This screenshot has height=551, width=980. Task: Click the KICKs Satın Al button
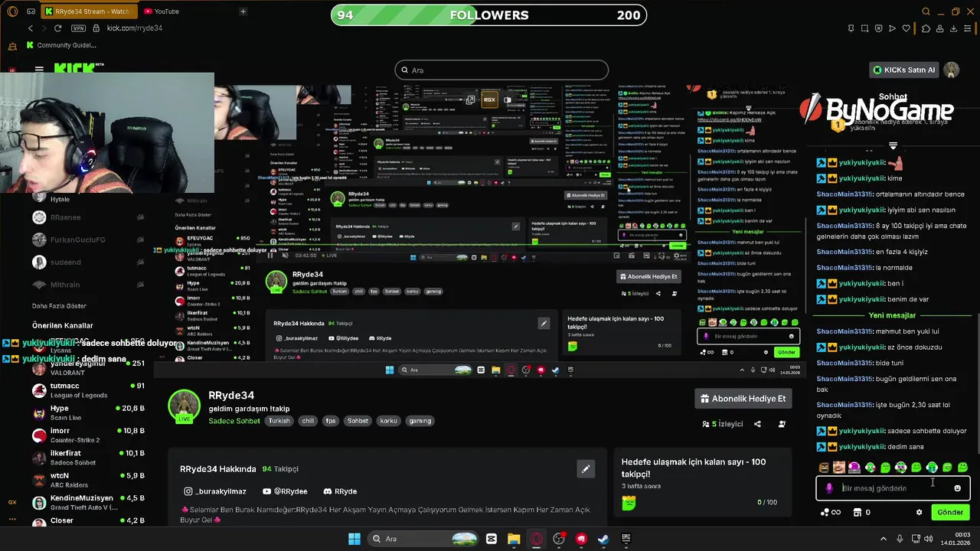coord(904,70)
